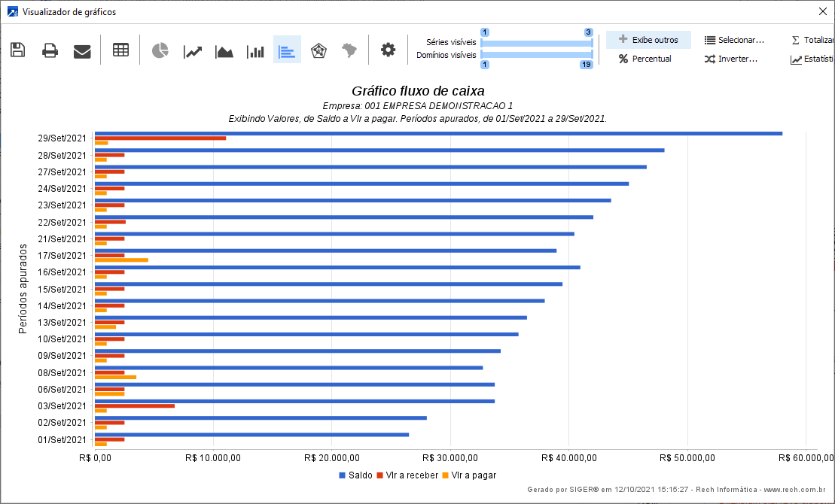Image resolution: width=835 pixels, height=504 pixels.
Task: Toggle Saldo series in legend
Action: click(x=355, y=475)
